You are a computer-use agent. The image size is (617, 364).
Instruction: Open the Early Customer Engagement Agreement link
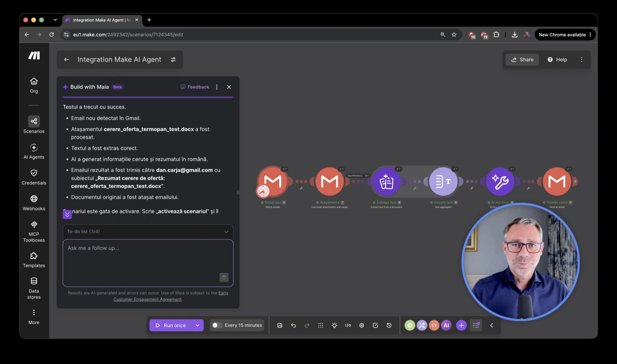pos(171,296)
